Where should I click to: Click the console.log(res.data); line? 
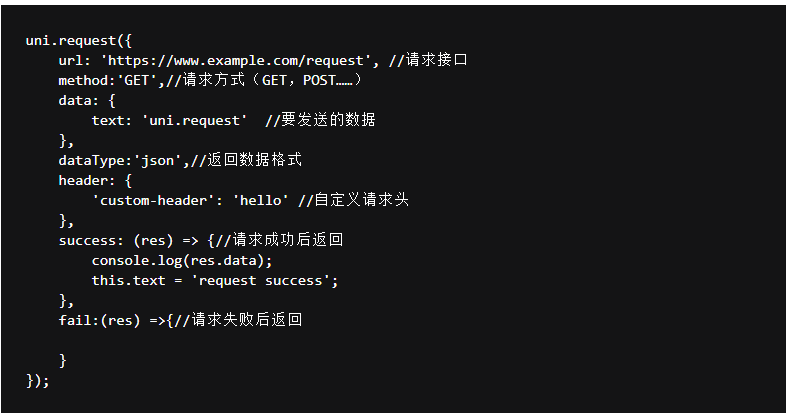click(182, 261)
